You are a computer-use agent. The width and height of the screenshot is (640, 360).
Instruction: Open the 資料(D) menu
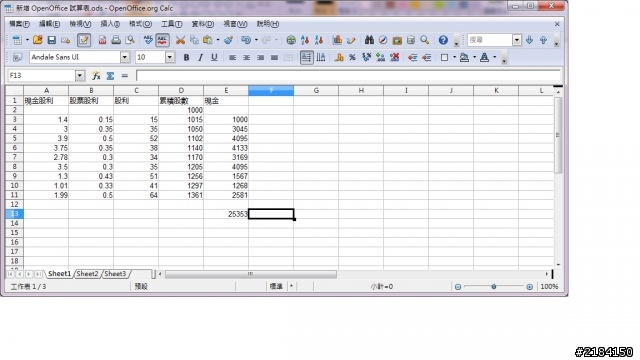tap(203, 24)
